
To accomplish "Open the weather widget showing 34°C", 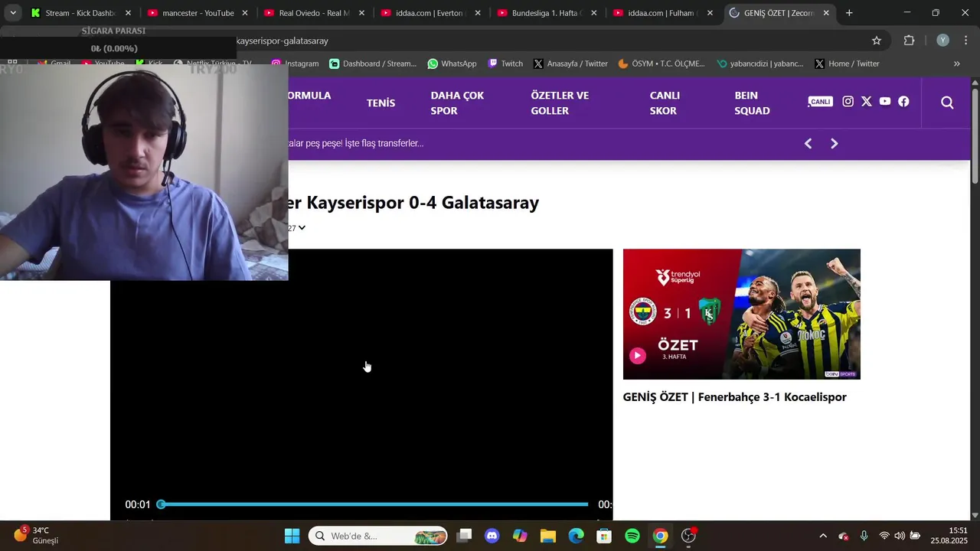I will coord(36,535).
